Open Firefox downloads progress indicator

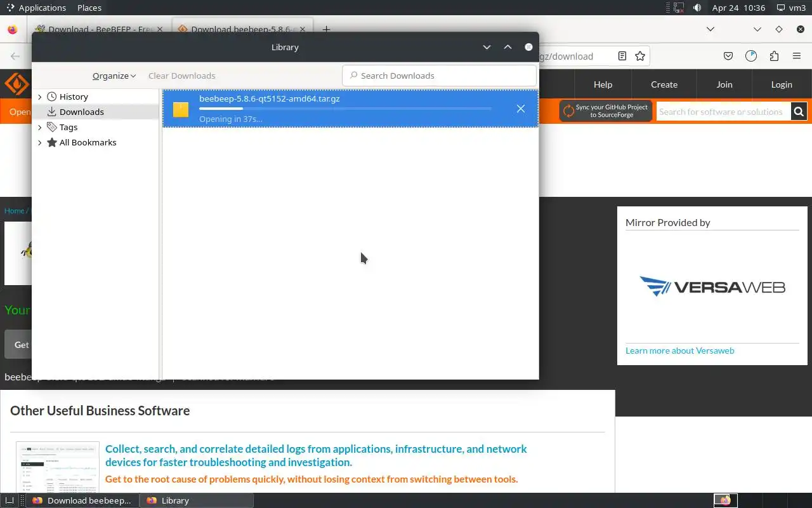point(751,56)
